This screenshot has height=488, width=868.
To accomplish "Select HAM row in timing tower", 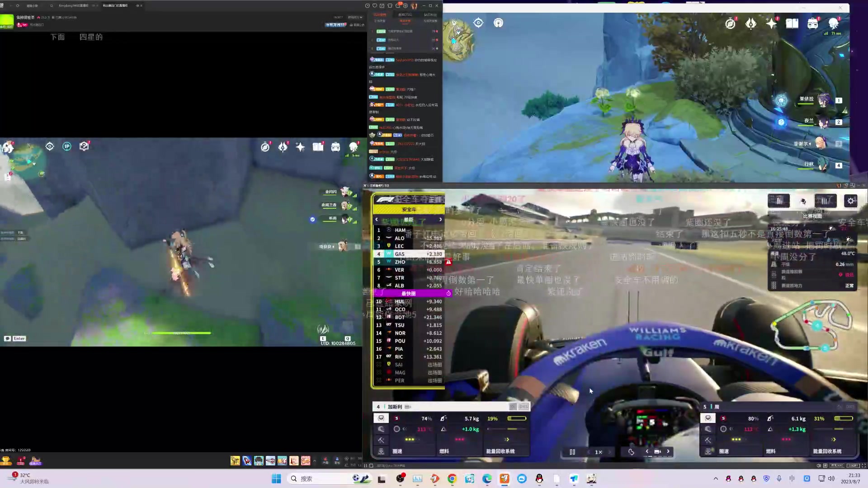I will click(409, 230).
